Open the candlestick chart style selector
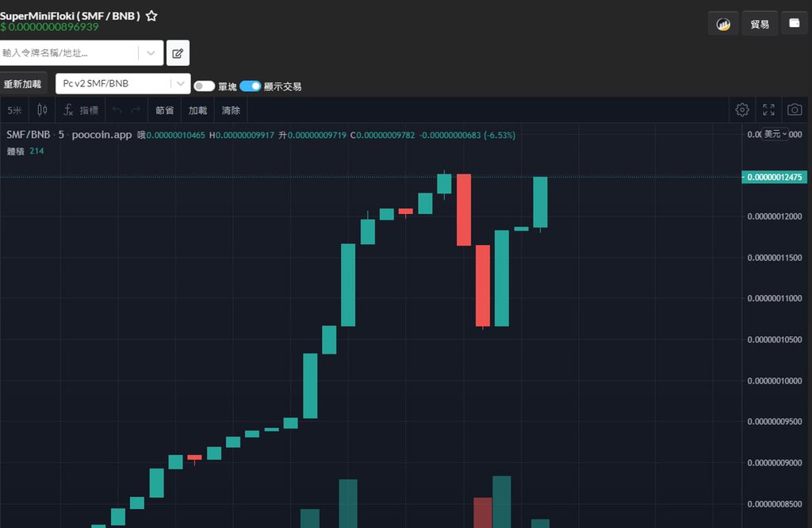812x528 pixels. click(x=43, y=109)
